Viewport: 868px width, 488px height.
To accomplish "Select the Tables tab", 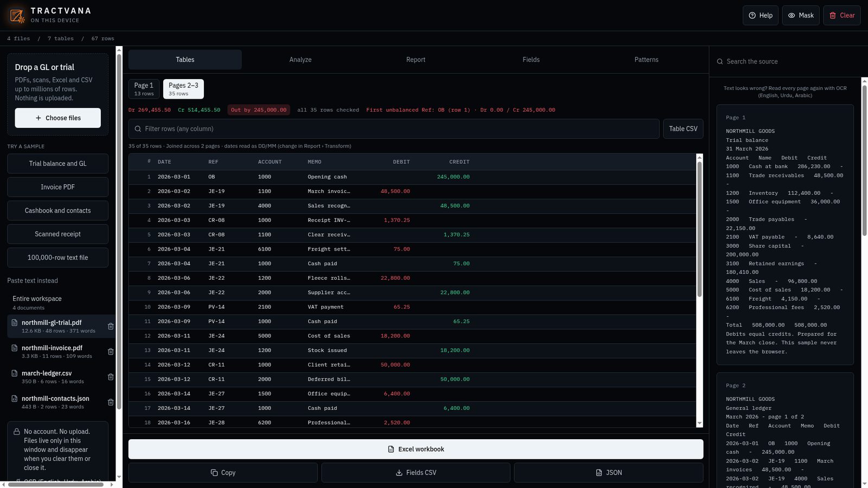I will click(185, 60).
